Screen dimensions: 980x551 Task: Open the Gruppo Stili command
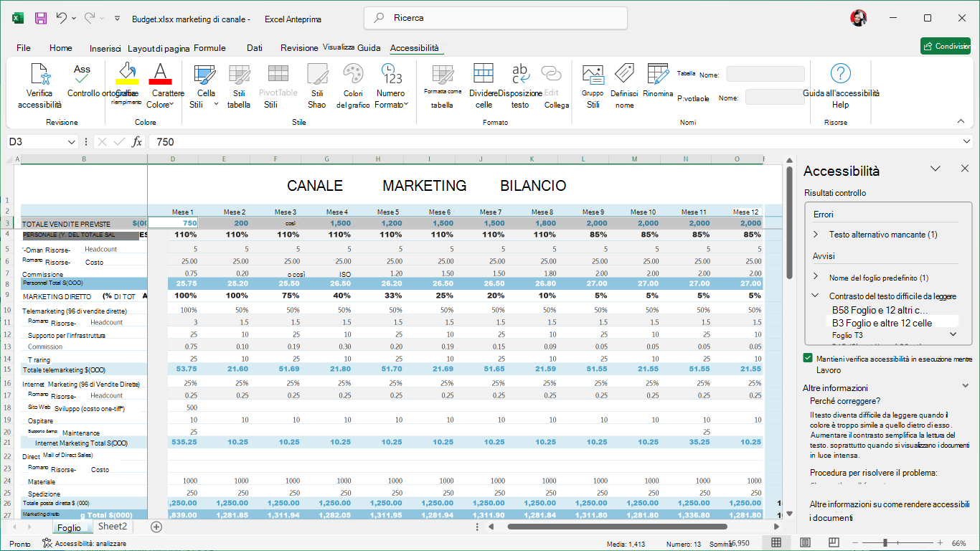pyautogui.click(x=593, y=86)
